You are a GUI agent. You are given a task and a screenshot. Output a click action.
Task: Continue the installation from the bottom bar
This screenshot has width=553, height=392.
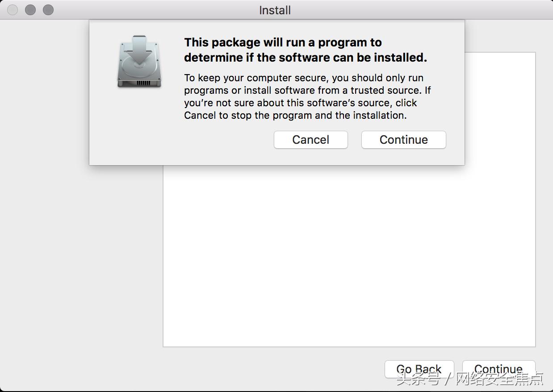tap(499, 369)
